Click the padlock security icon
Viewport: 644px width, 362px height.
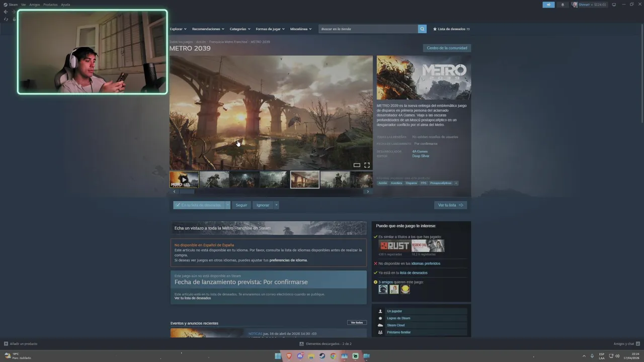pos(14,19)
